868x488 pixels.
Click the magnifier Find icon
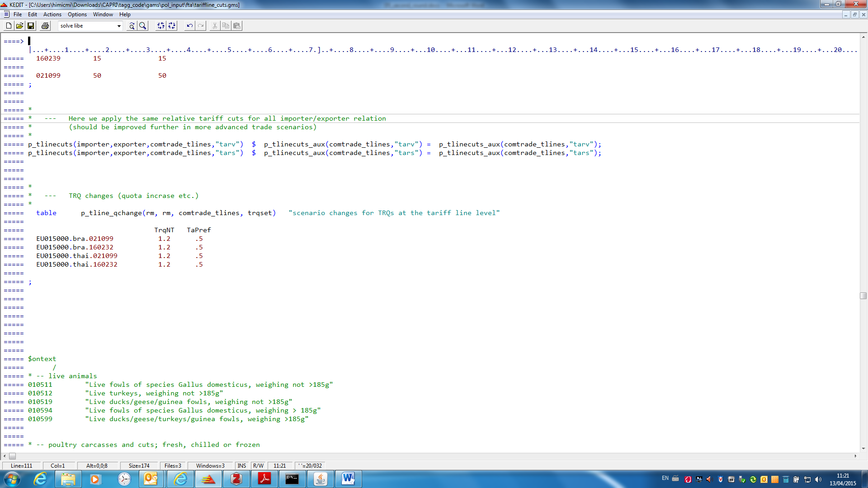143,26
